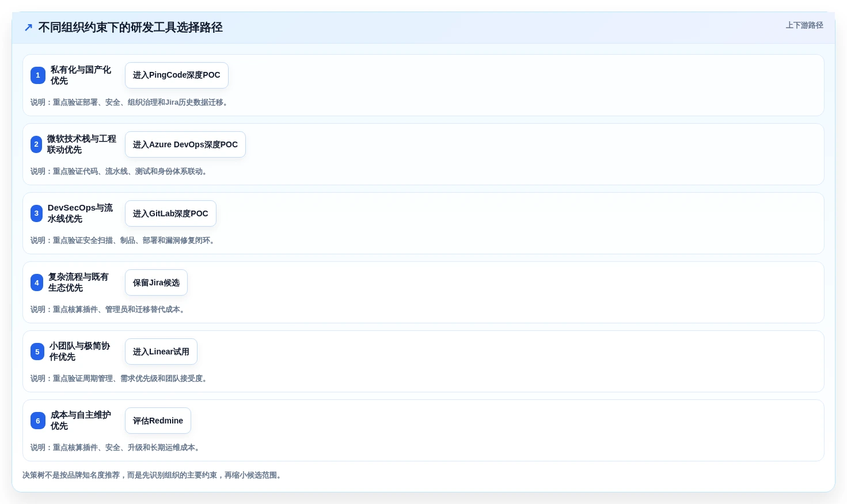Click the 复杂流程与既有生态优先 label
Screen dimensions: 847x504
78,282
